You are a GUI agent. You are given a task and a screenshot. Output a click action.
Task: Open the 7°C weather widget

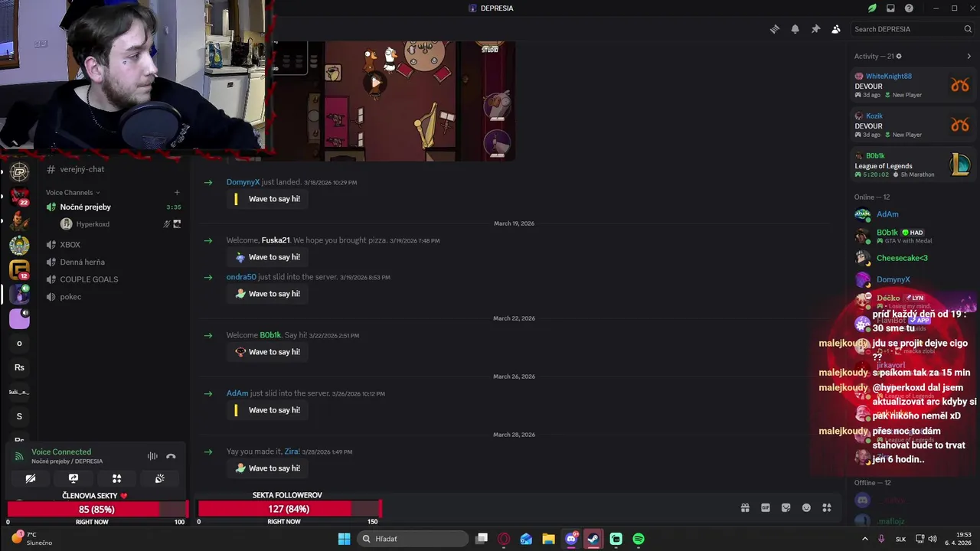click(32, 539)
